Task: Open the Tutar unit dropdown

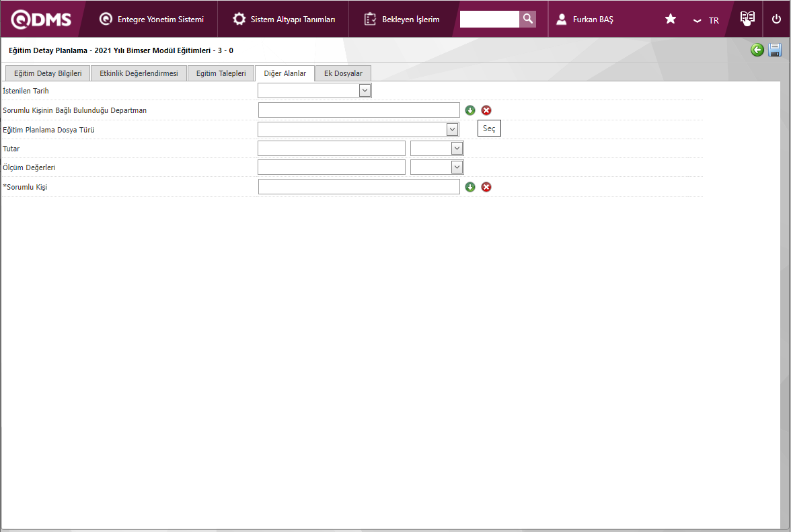Action: coord(457,148)
